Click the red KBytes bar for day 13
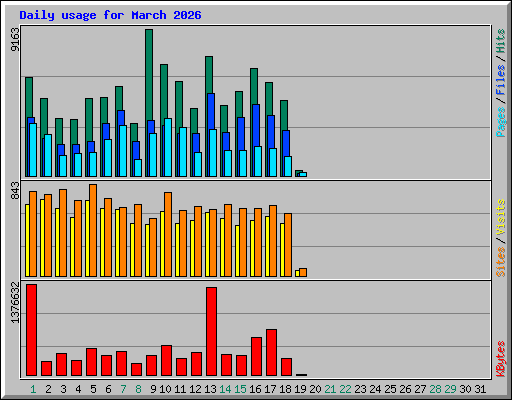Image resolution: width=512 pixels, height=400 pixels. click(x=211, y=331)
